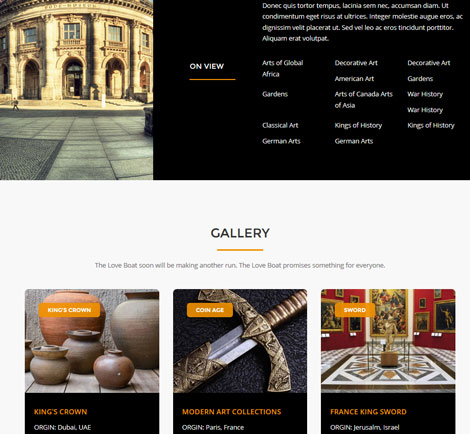This screenshot has height=434, width=470.
Task: Click the KING'S CROWN orange badge
Action: [x=69, y=310]
